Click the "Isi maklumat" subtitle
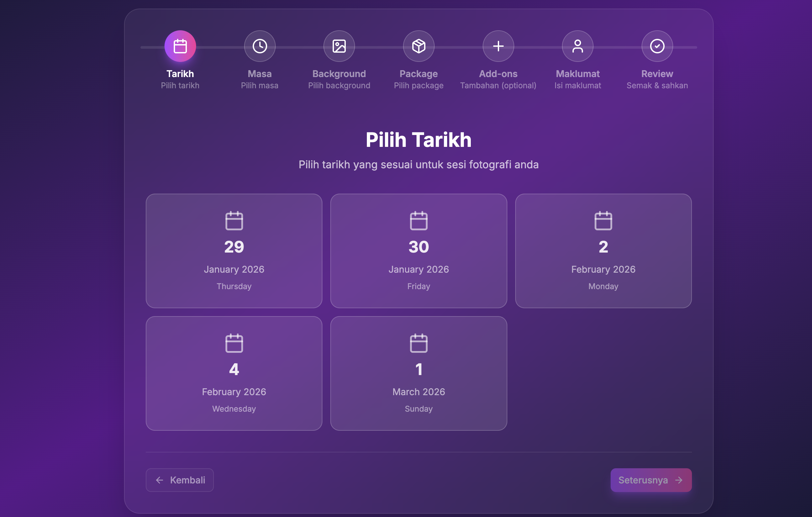 pos(578,85)
